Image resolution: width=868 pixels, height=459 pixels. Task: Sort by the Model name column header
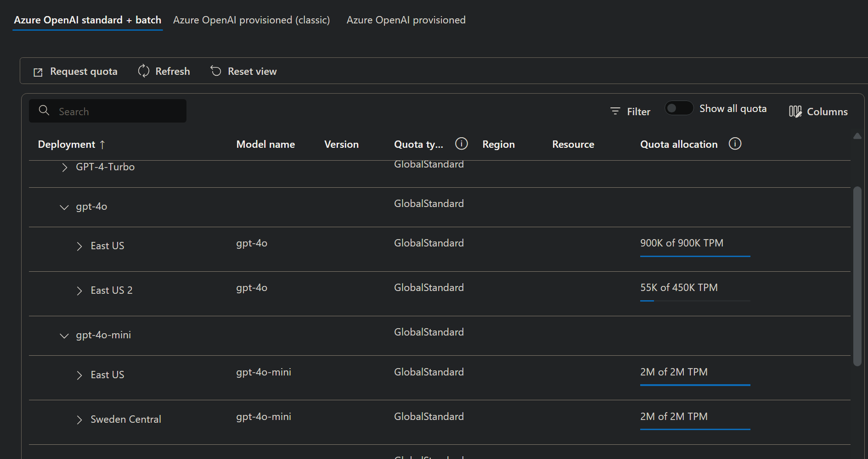click(265, 144)
